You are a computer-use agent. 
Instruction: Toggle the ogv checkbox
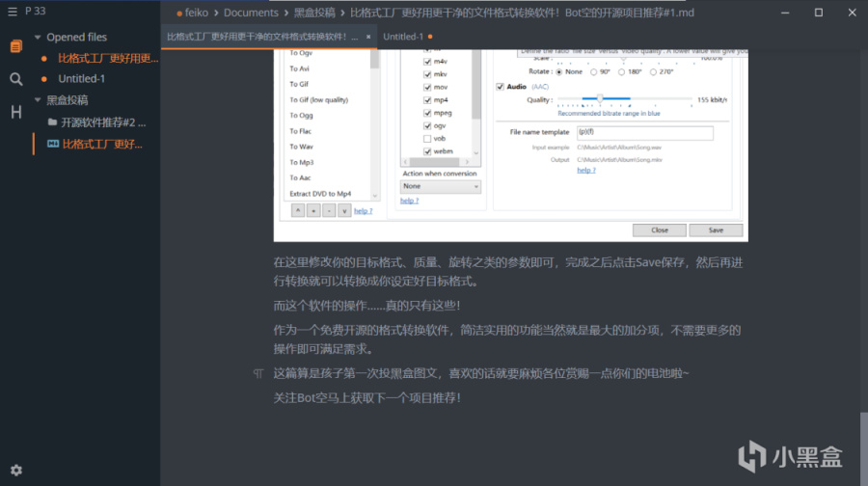coord(427,125)
